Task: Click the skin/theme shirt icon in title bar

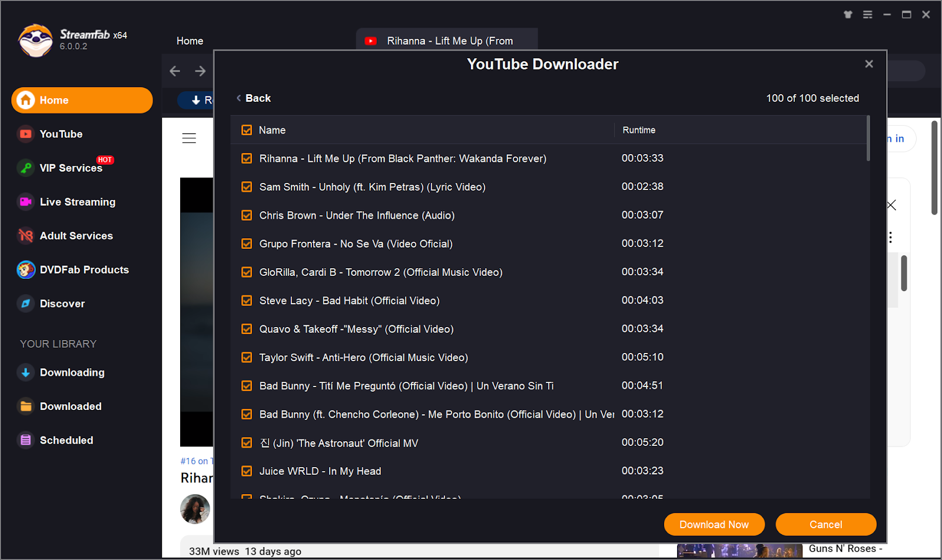Action: tap(848, 15)
